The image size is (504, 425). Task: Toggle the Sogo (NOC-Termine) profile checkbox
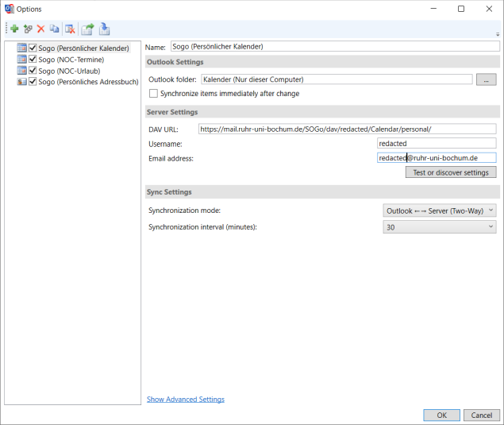(33, 59)
